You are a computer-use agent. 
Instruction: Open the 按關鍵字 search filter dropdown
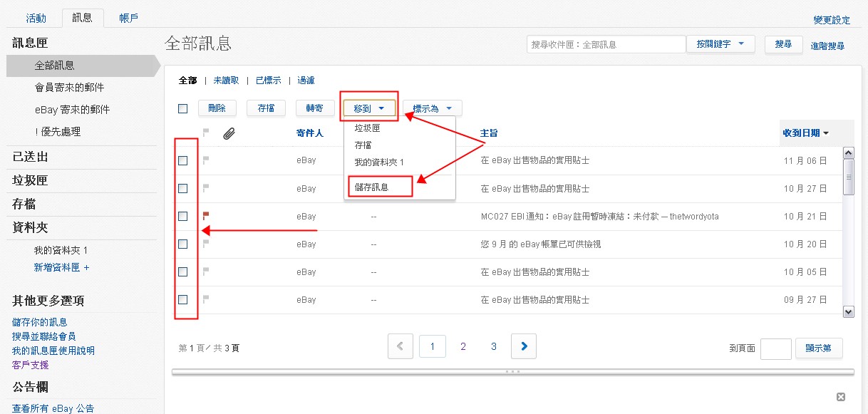point(721,43)
